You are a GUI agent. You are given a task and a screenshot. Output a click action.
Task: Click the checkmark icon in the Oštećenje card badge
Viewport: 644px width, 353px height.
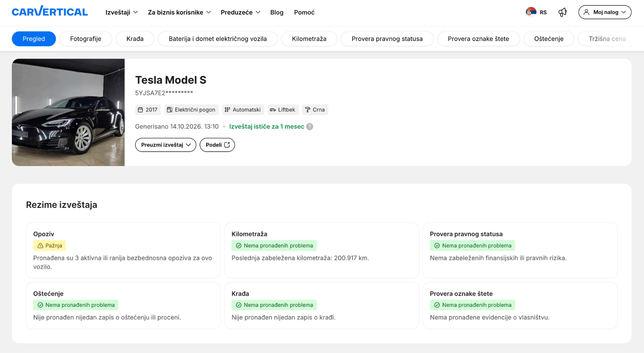coord(40,305)
